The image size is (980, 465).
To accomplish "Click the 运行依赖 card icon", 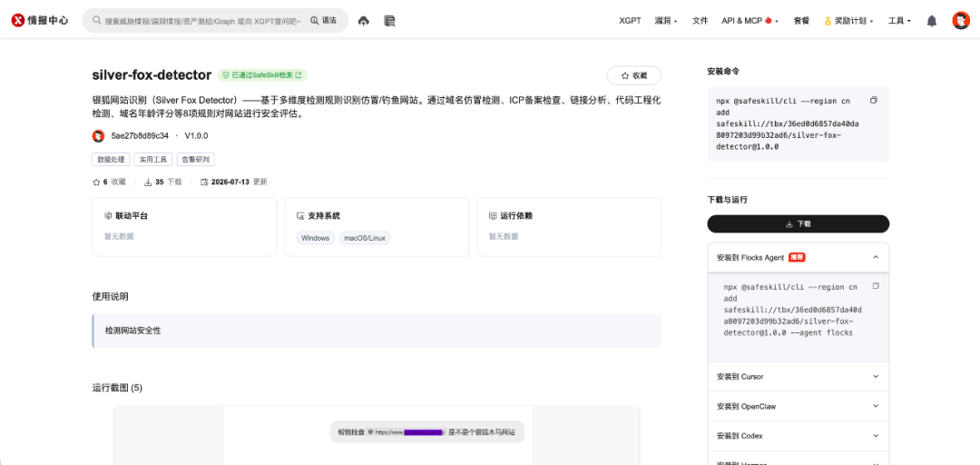I will [x=493, y=216].
